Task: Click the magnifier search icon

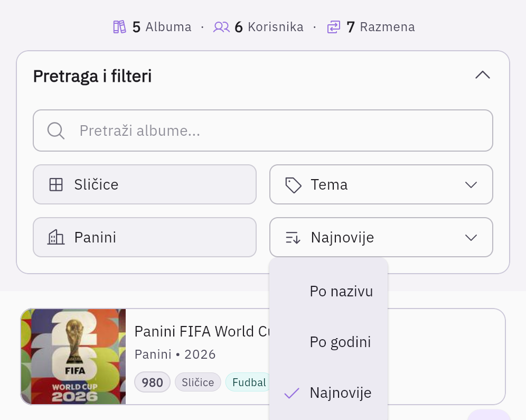Action: tap(55, 130)
